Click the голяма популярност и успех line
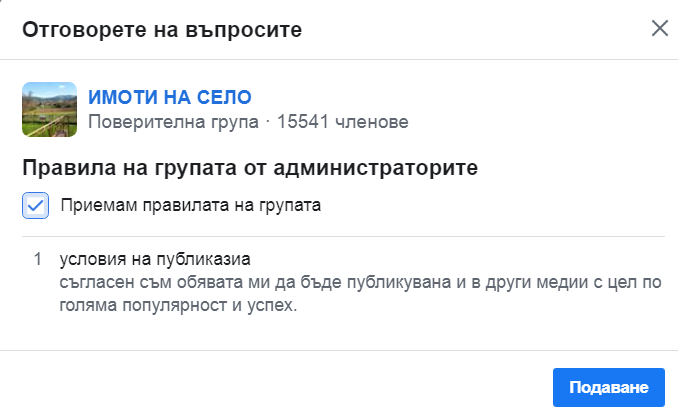The height and width of the screenshot is (409, 678). pyautogui.click(x=178, y=306)
